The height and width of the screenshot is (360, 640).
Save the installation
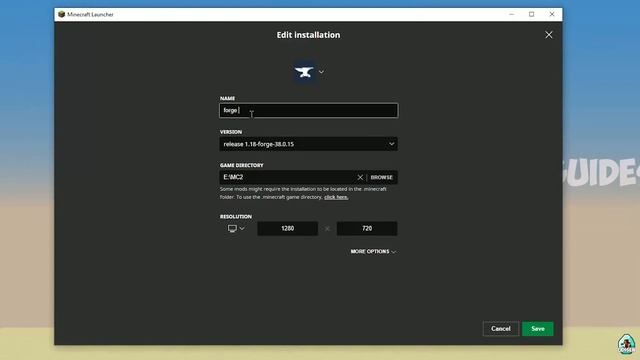538,329
